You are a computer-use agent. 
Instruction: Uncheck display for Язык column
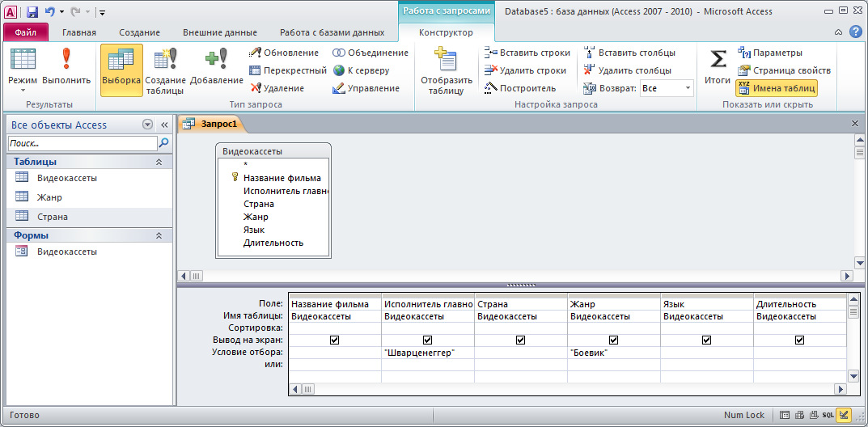706,340
